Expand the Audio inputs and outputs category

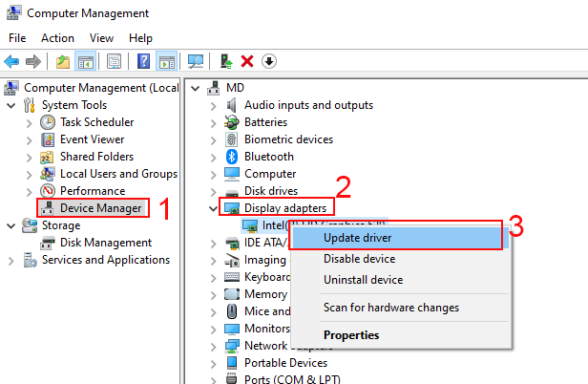point(214,106)
